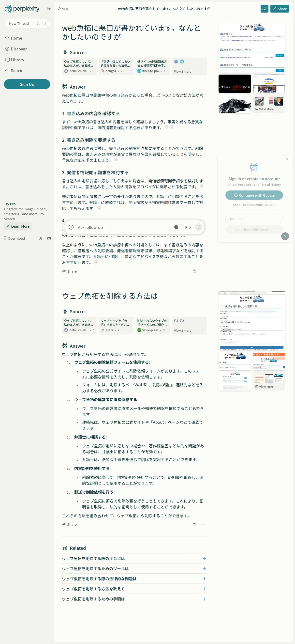Click the Related icon heading
This screenshot has height=644, width=295.
pyautogui.click(x=65, y=548)
